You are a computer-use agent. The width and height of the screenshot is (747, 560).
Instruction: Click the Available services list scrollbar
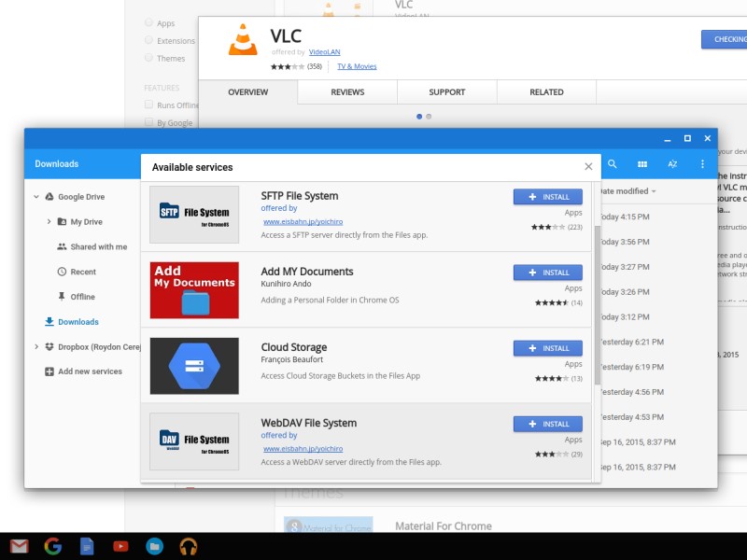coord(597,305)
